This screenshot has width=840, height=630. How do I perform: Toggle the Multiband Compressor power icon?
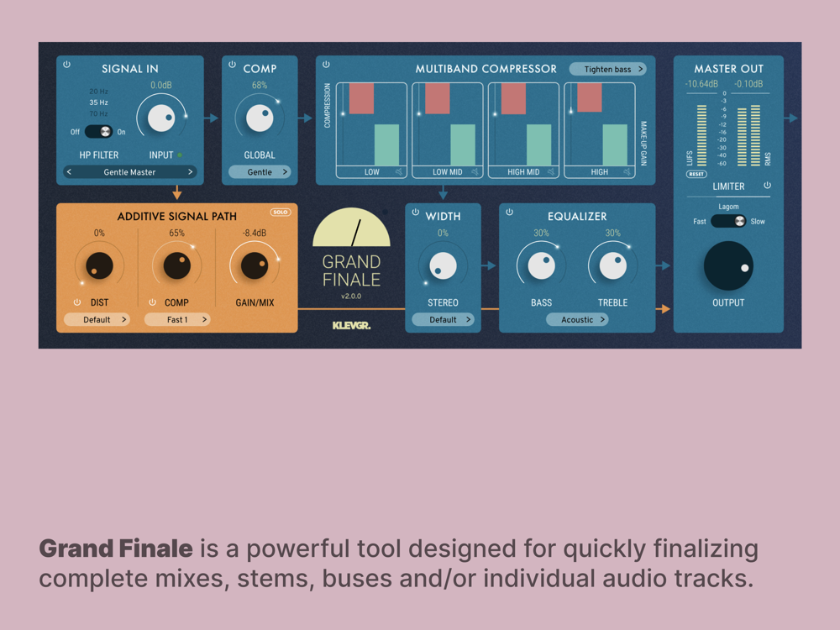tap(326, 65)
